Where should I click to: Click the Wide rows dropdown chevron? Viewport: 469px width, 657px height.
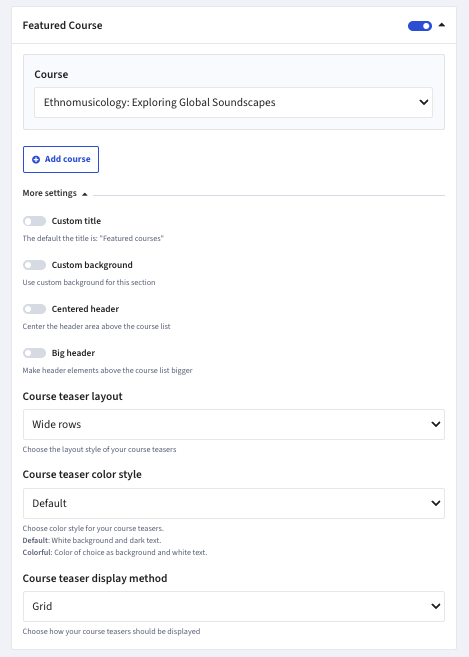pos(435,424)
